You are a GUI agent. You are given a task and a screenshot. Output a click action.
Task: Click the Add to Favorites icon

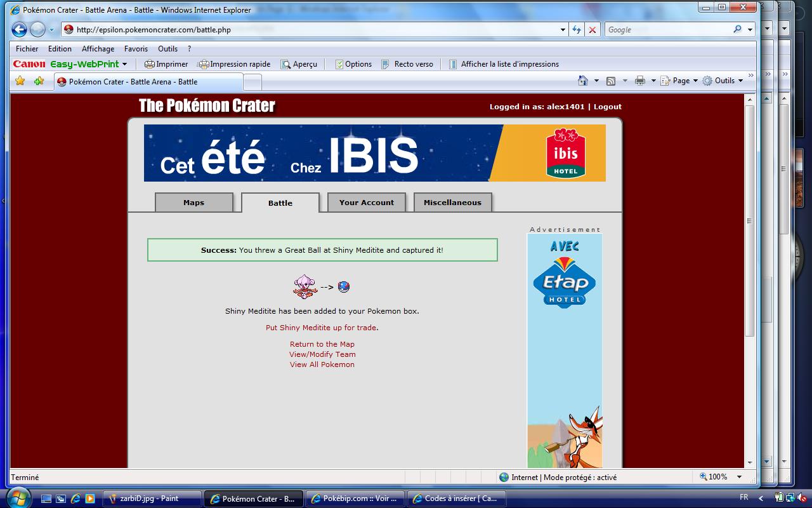pyautogui.click(x=39, y=81)
